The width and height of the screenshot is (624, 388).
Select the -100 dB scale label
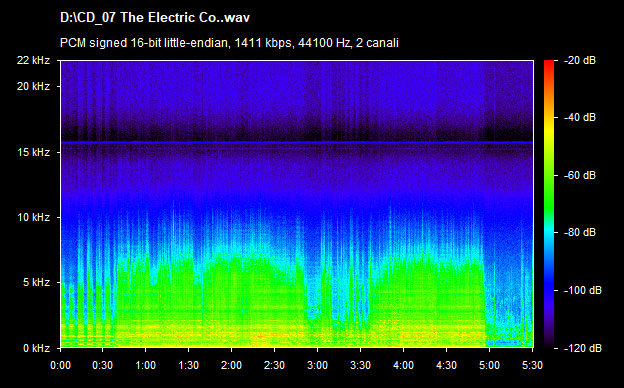583,291
